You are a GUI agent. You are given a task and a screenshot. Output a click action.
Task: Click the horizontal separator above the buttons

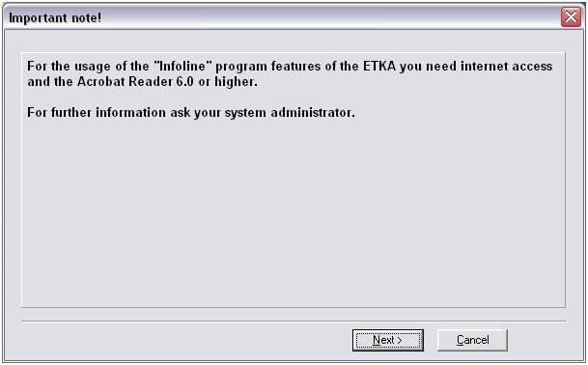coord(294,322)
